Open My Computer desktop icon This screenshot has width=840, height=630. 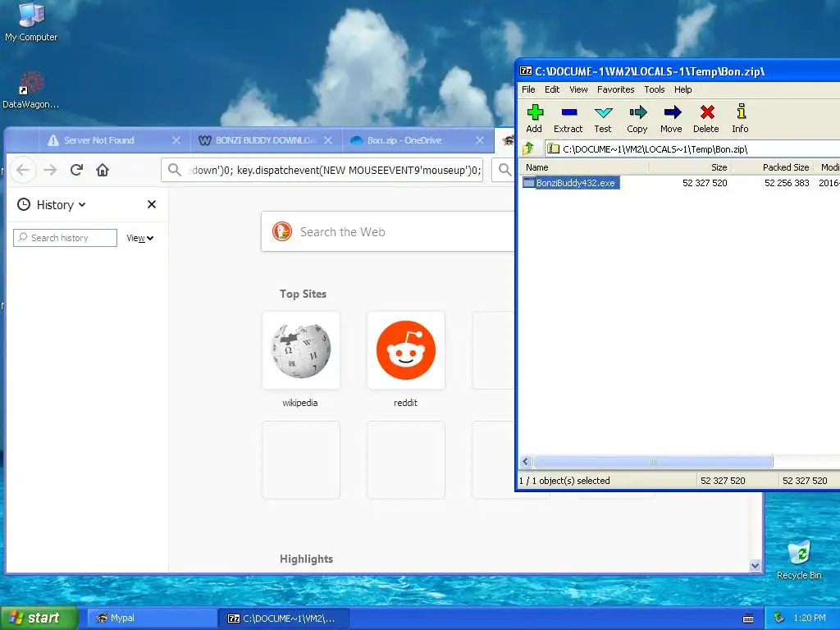(x=31, y=22)
